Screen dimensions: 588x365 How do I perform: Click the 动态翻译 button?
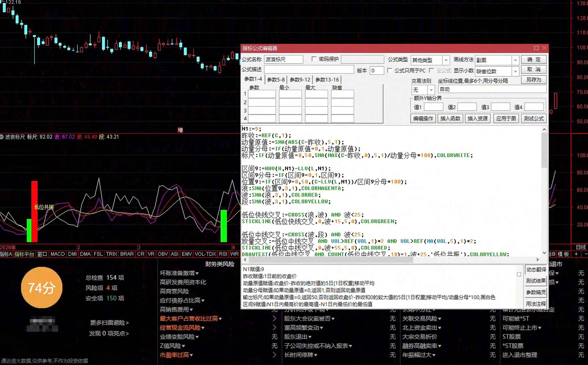click(x=536, y=270)
